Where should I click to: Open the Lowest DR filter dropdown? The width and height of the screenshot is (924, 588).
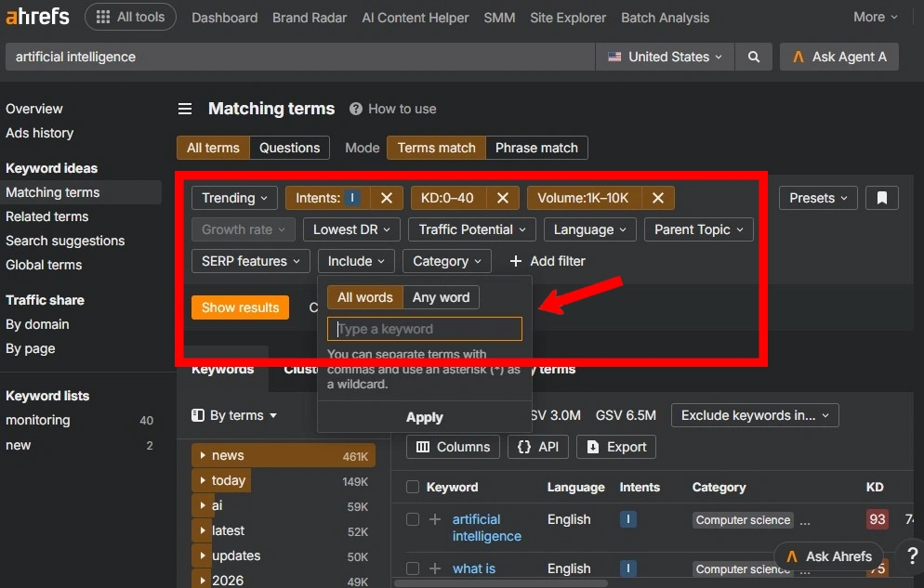[351, 229]
